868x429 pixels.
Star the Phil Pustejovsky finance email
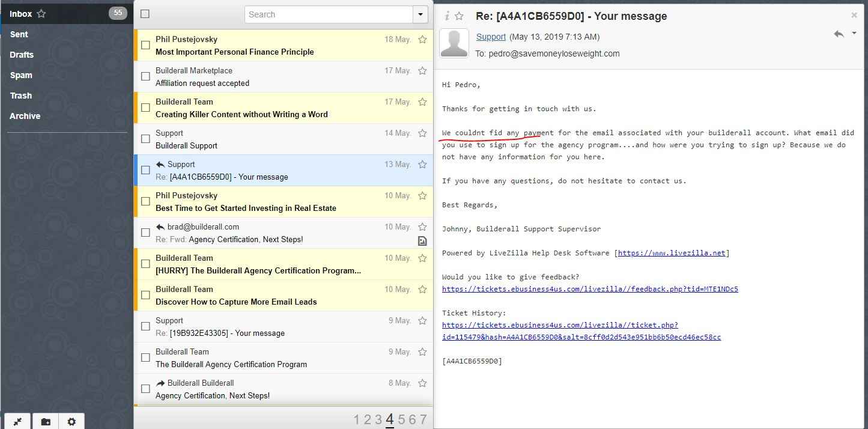tap(422, 40)
